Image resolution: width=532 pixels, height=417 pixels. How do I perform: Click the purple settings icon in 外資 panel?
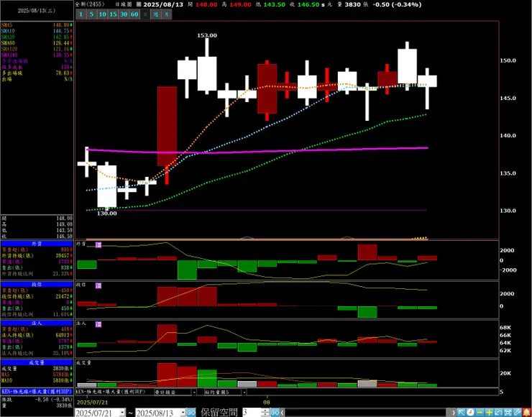click(x=98, y=244)
